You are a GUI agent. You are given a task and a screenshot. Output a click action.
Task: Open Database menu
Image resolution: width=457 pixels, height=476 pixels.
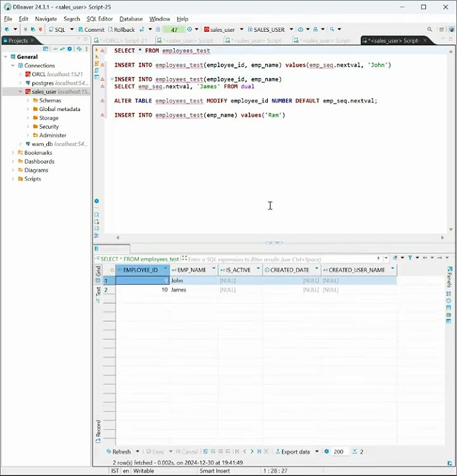click(x=131, y=19)
